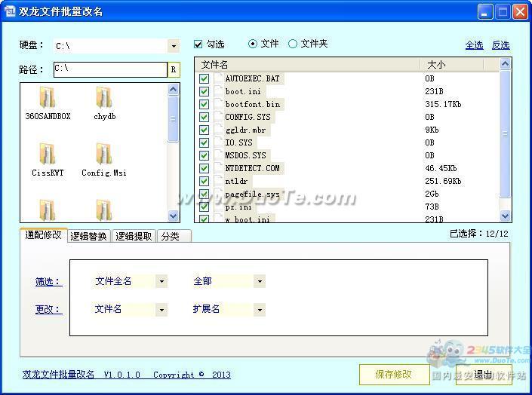Click the 保存修改 button

click(392, 374)
